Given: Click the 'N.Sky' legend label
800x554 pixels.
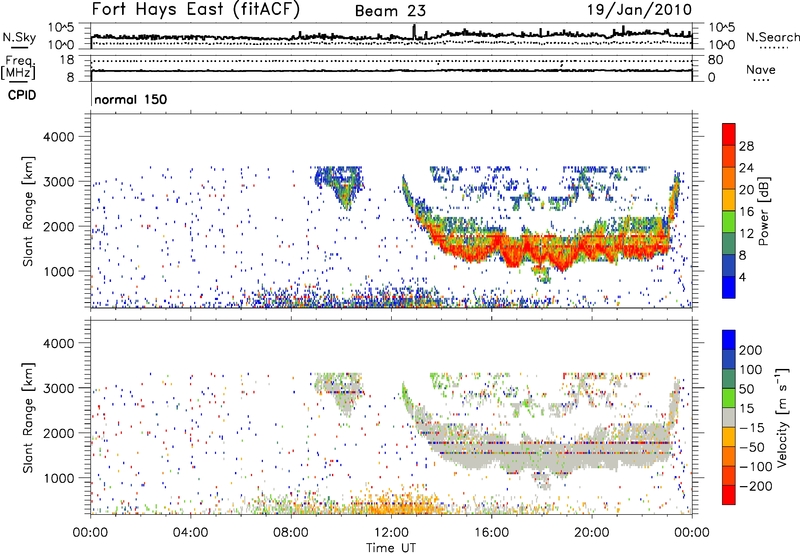Looking at the screenshot, I should pyautogui.click(x=19, y=37).
